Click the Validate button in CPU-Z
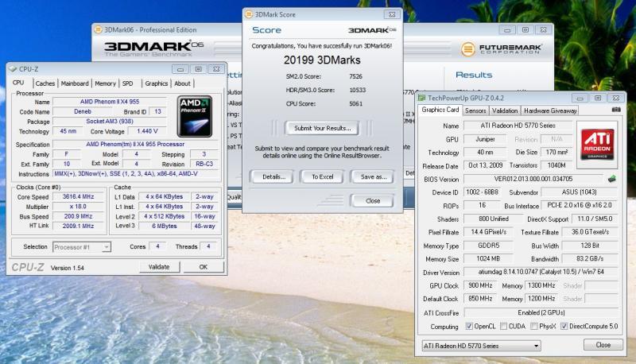Screen dimensions: 636x364 (x=159, y=267)
